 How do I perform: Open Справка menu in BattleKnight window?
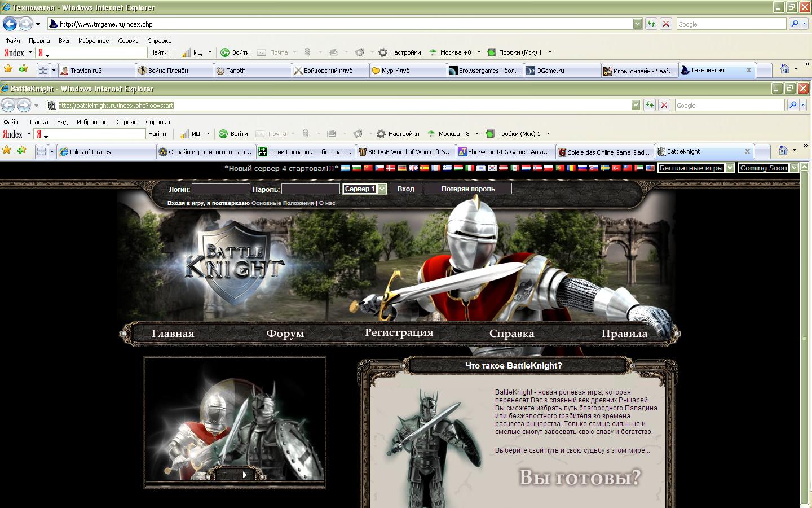pyautogui.click(x=157, y=122)
